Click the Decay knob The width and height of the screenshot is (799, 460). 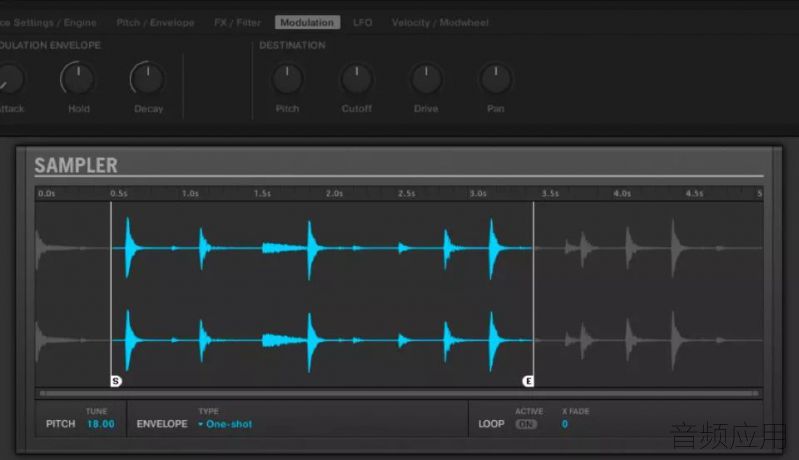(148, 79)
